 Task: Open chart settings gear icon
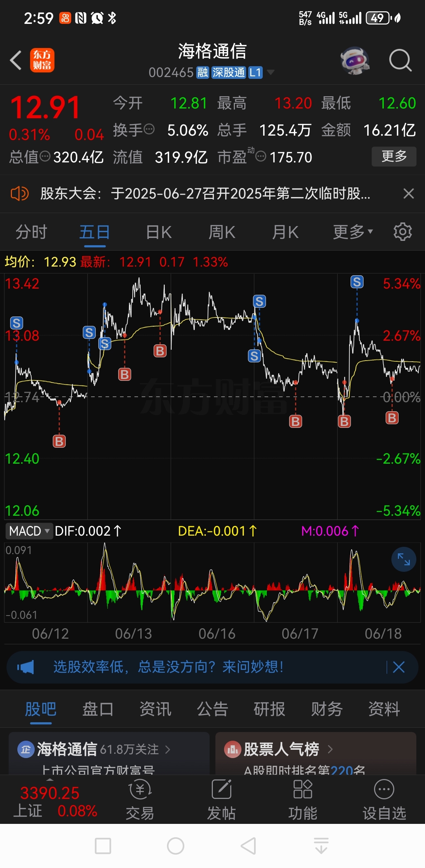pos(403,232)
